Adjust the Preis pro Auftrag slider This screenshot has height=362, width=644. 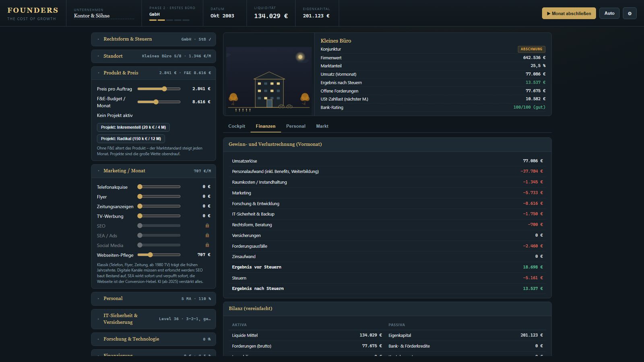(x=159, y=89)
